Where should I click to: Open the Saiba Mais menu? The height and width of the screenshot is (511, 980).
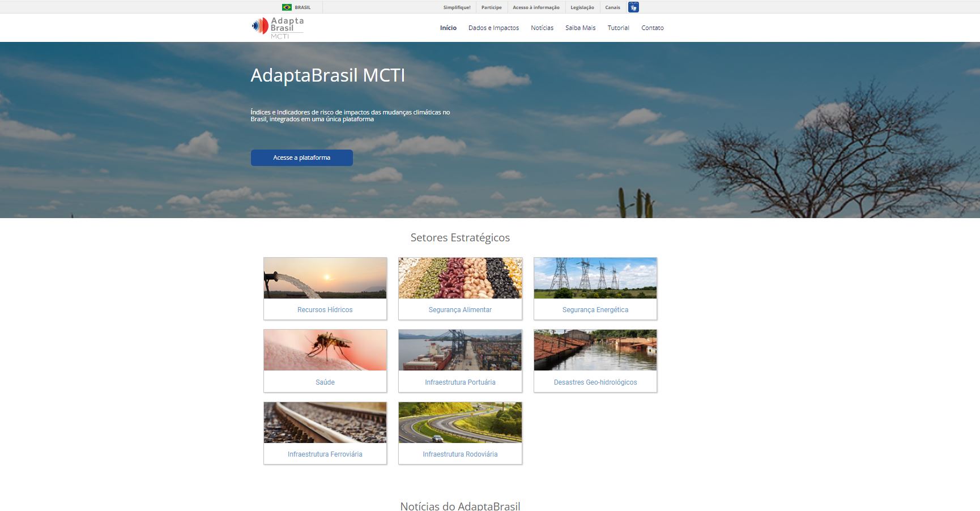[580, 28]
